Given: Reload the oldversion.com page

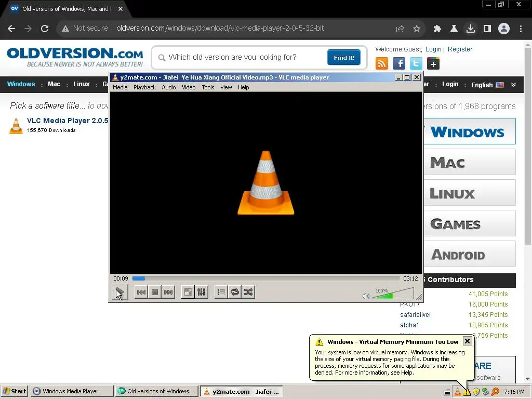Looking at the screenshot, I should click(45, 29).
